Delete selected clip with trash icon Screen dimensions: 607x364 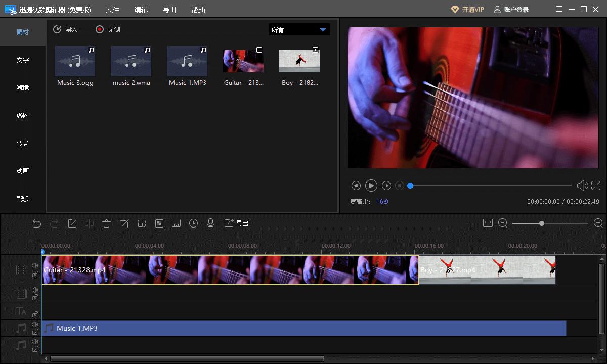coord(107,223)
